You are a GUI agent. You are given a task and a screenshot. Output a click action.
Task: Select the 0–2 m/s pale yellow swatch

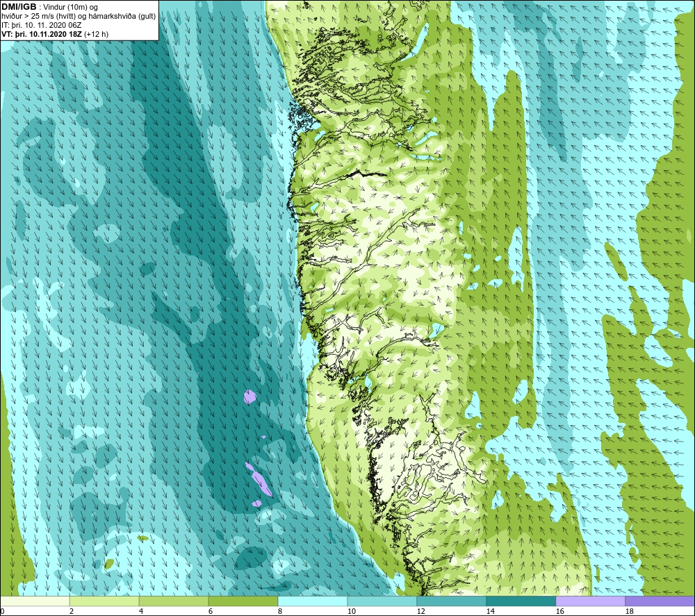tap(35, 601)
